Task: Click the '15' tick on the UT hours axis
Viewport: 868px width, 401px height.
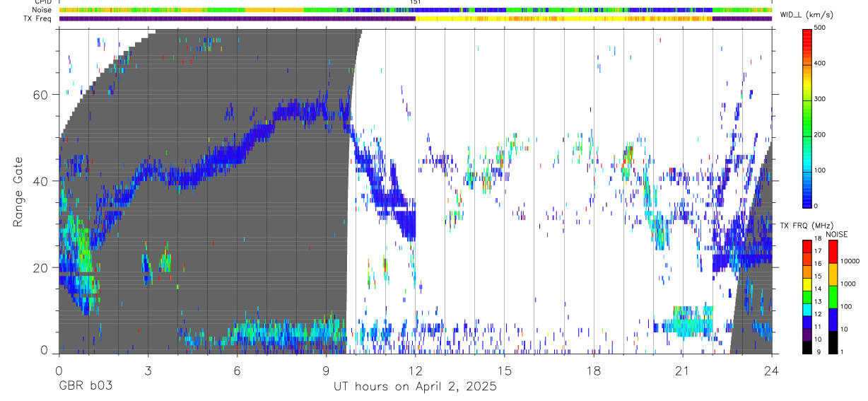Action: point(505,371)
